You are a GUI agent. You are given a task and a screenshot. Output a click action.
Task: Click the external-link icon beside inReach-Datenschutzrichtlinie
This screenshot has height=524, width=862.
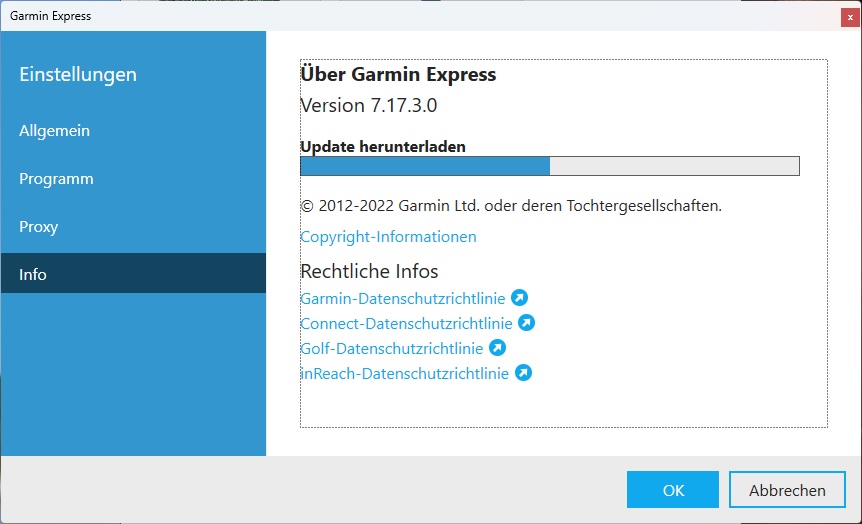(x=523, y=373)
